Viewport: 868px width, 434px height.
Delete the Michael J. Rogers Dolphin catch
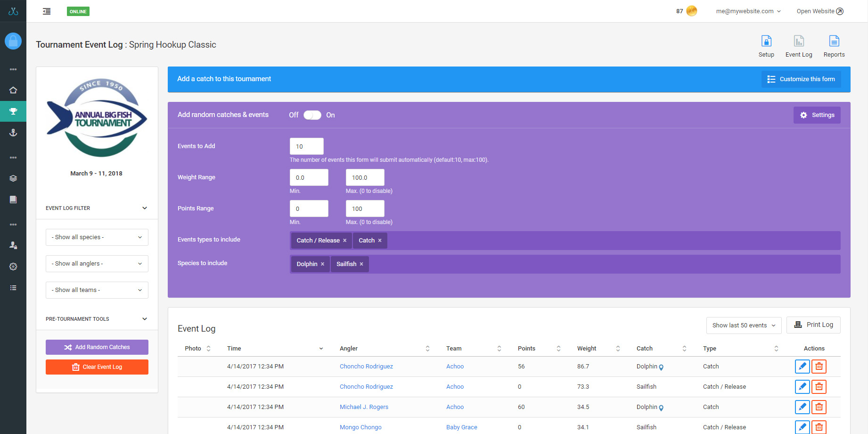[x=819, y=407]
